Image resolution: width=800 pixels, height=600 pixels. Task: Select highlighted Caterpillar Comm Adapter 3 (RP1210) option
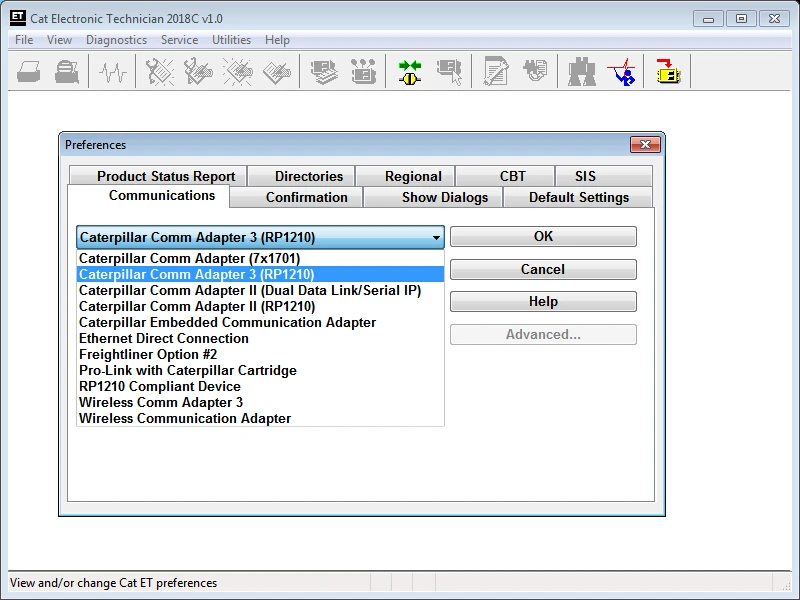(260, 274)
